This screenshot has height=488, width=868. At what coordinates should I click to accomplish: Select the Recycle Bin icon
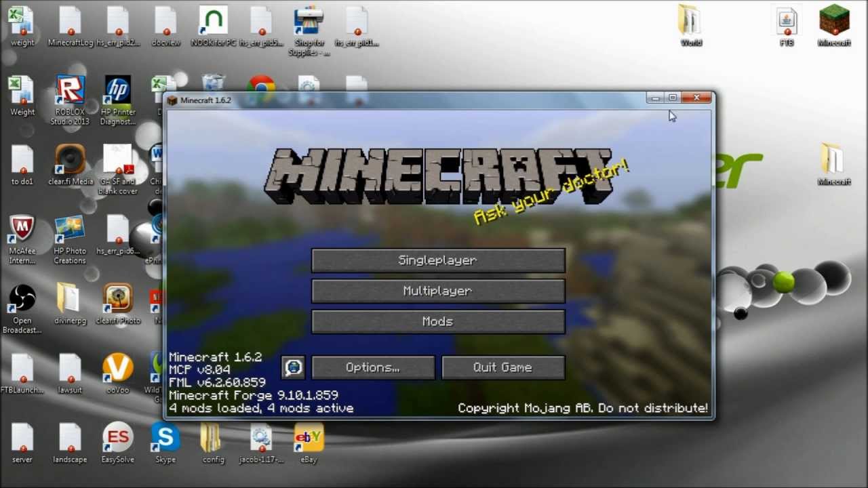tap(214, 84)
